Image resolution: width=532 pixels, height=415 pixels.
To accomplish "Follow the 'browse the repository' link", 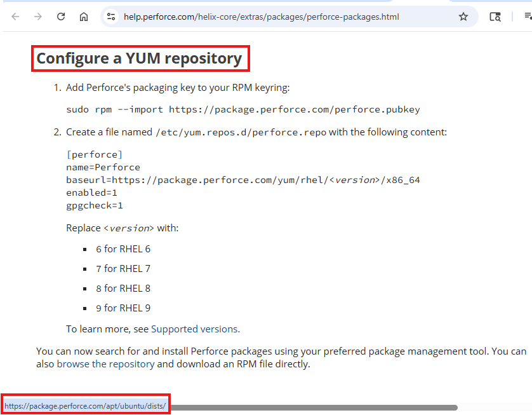I will pos(105,364).
